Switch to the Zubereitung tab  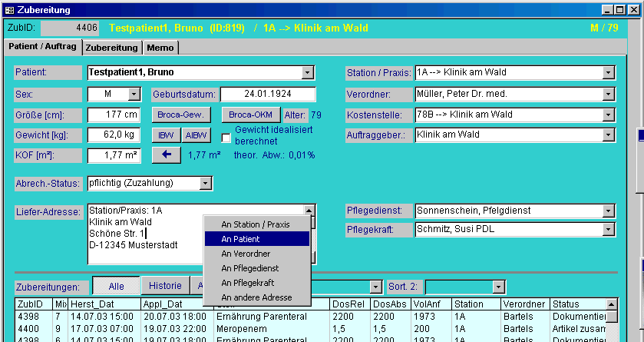[x=112, y=48]
